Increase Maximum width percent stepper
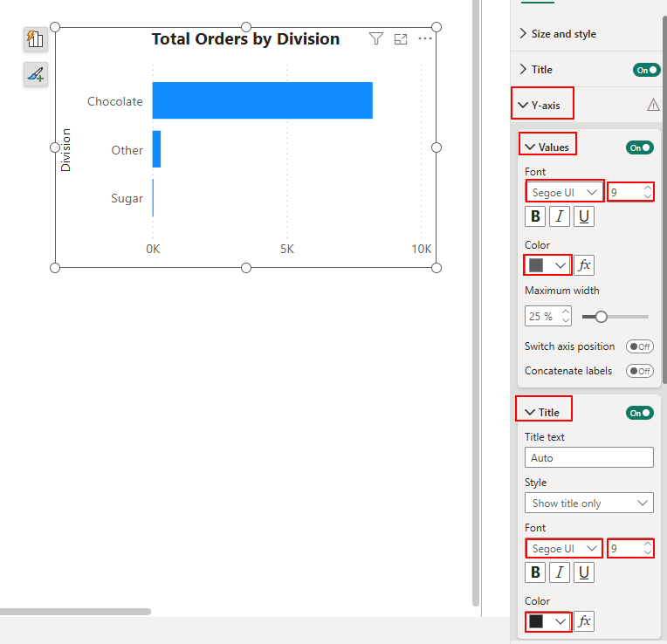667x644 pixels. coord(566,312)
